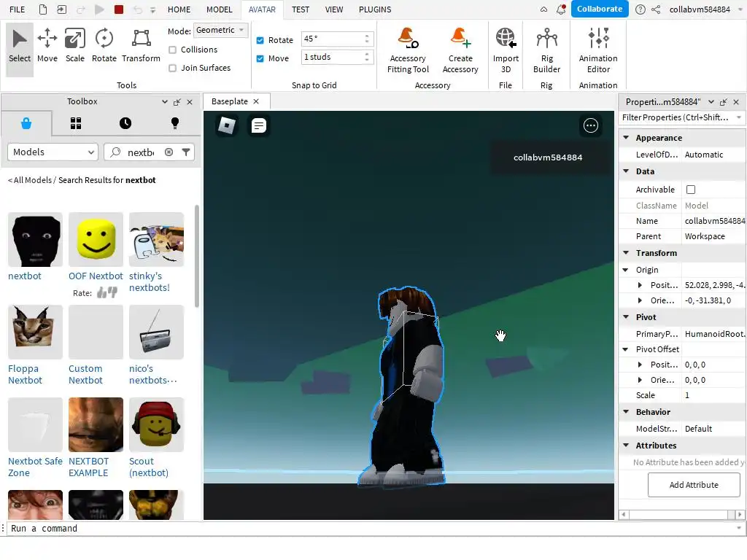Click the Add Attribute button
Image resolution: width=747 pixels, height=560 pixels.
point(693,485)
